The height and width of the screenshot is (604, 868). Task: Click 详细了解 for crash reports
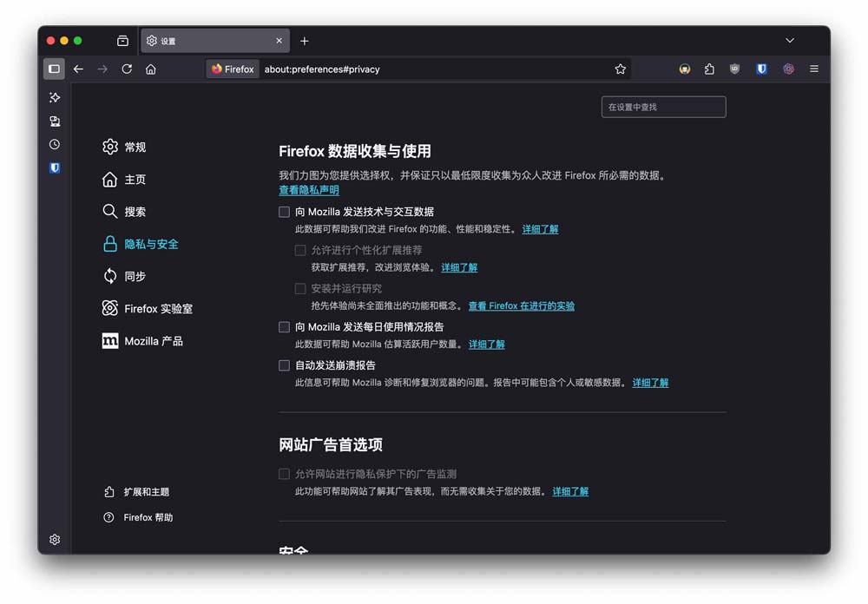[650, 383]
